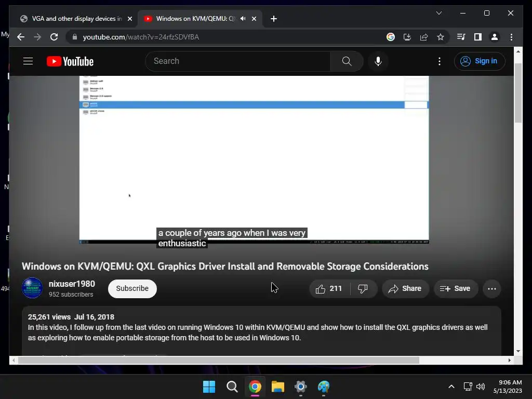Close the Windows on KVM/QEMU tab
Screen dimensions: 532x399
[254, 19]
